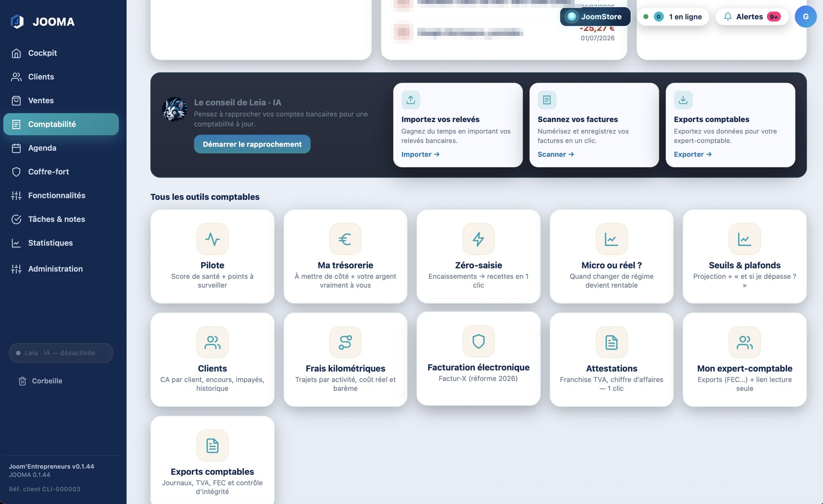Click the receipt icon on Scannez vos factures

[547, 100]
